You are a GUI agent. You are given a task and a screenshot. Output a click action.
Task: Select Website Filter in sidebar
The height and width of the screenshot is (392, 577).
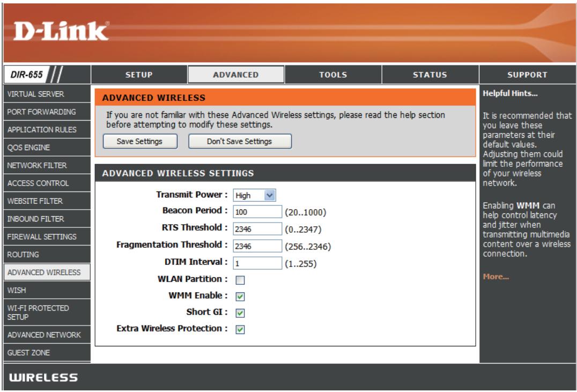coord(47,201)
